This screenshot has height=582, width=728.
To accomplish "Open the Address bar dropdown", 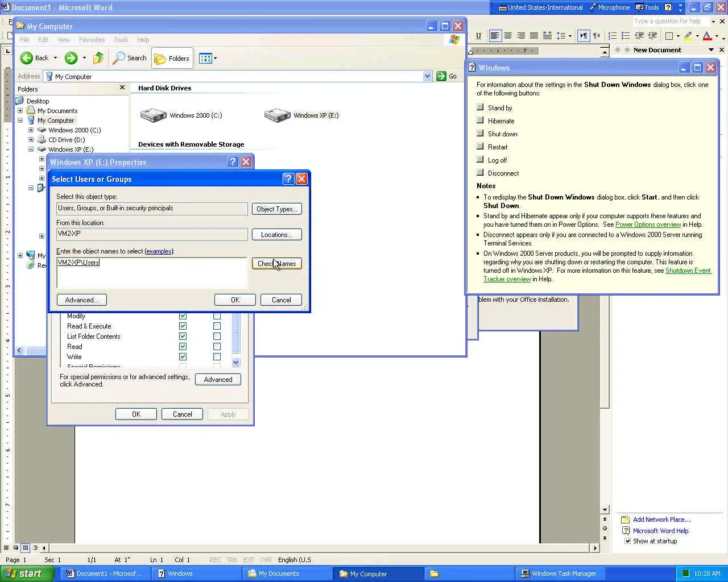I will coord(427,76).
